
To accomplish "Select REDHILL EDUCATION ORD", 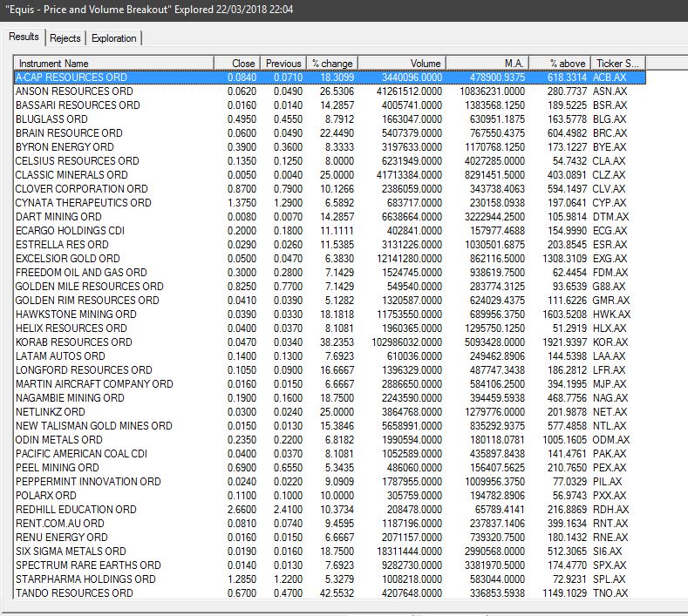I will (330, 510).
